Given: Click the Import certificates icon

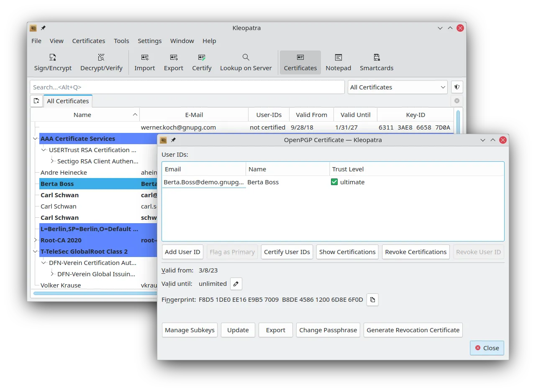Looking at the screenshot, I should [144, 62].
